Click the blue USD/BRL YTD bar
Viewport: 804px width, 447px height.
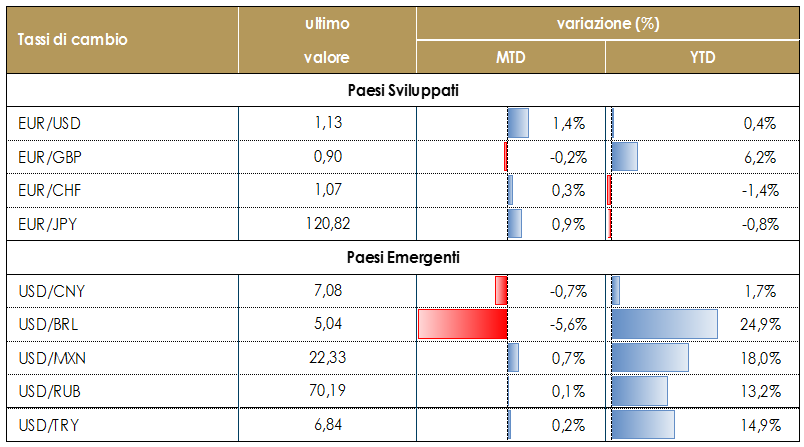point(664,325)
